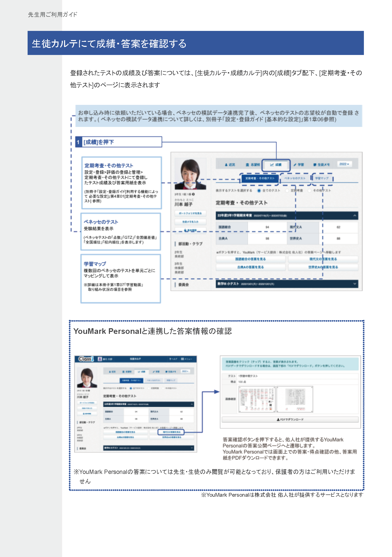Click the 志望校 building icon in the larger screenshot

[x=247, y=165]
